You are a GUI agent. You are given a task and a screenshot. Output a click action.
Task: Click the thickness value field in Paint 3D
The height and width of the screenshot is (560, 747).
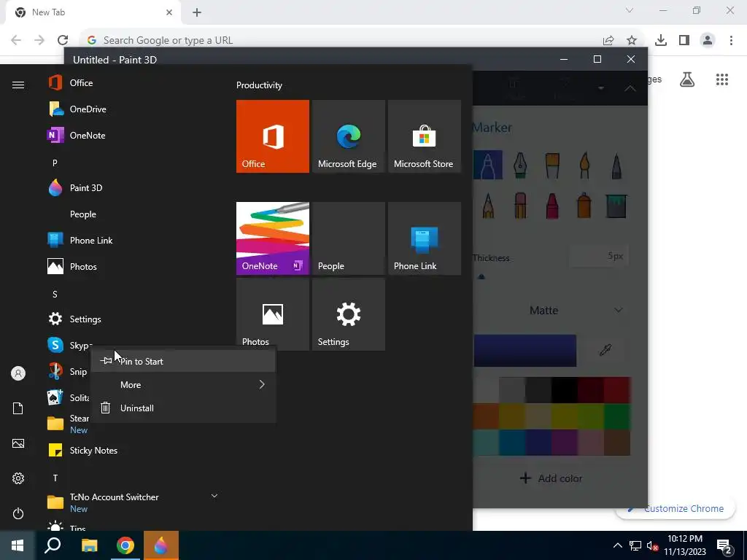point(599,256)
